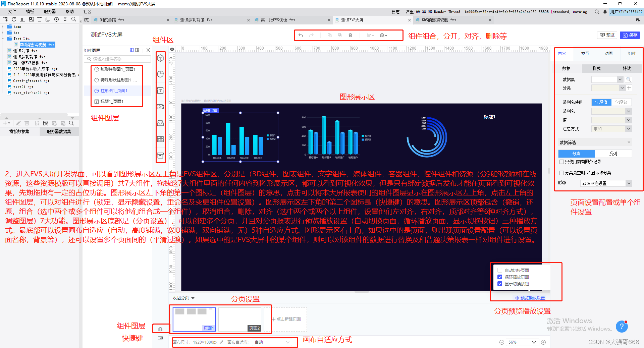Viewport: 644px width, 348px height.
Task: Open the 画布自适应 自动 dropdown
Action: click(x=272, y=342)
